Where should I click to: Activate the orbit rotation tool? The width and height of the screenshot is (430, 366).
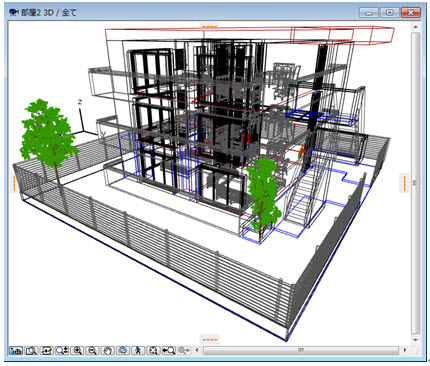click(123, 350)
